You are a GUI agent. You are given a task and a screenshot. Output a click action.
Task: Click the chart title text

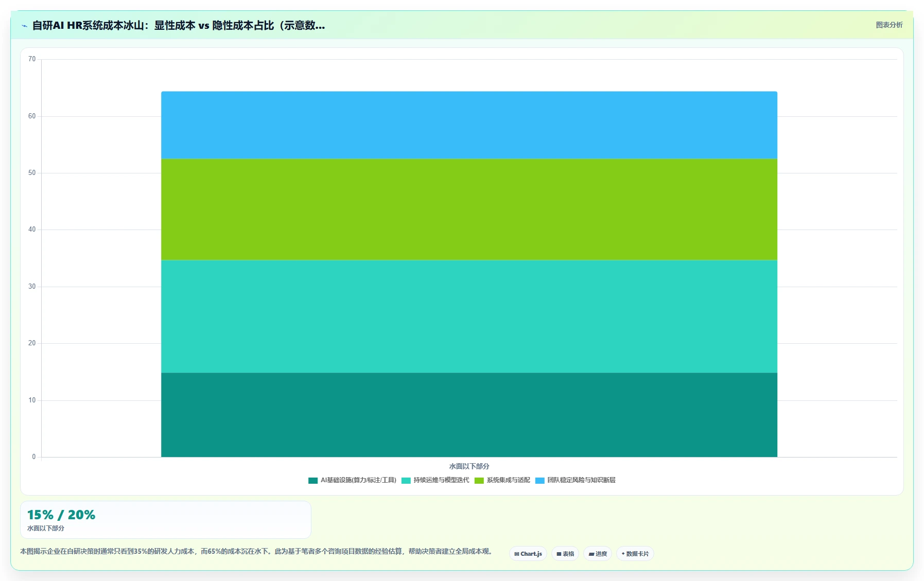click(179, 25)
